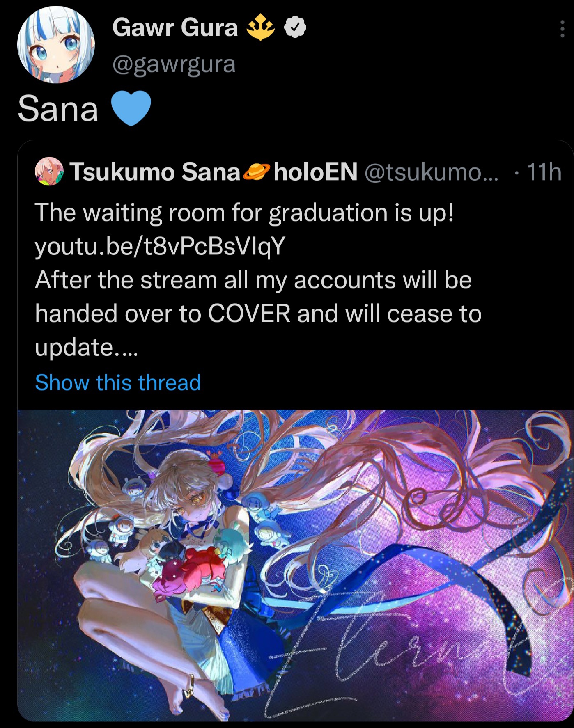Open the Eternal artwork image
Image resolution: width=574 pixels, height=728 pixels.
coord(295,565)
